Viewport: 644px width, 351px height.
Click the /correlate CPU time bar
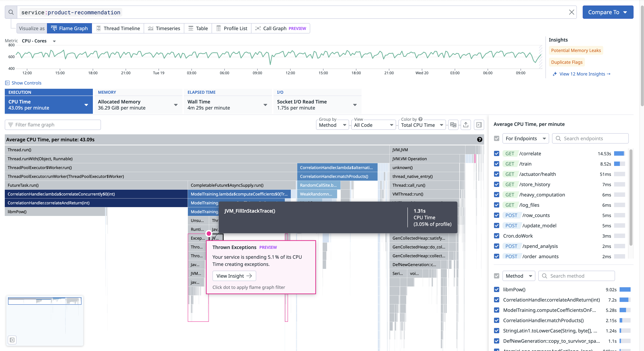click(619, 153)
